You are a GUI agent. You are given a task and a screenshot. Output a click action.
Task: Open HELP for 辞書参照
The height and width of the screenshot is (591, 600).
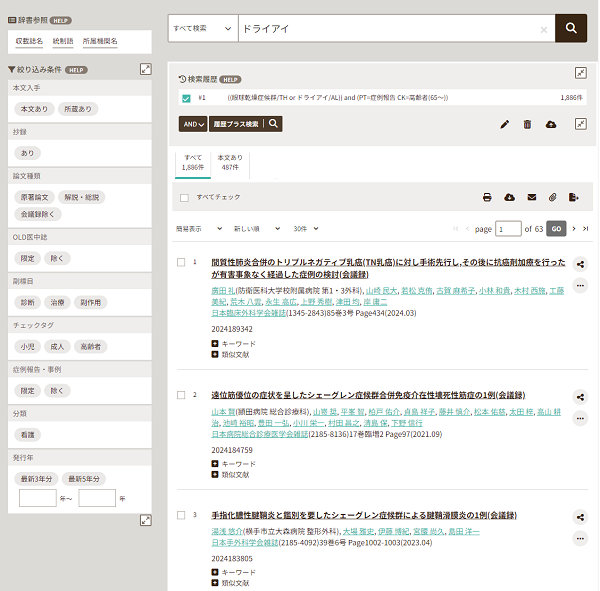pos(60,21)
